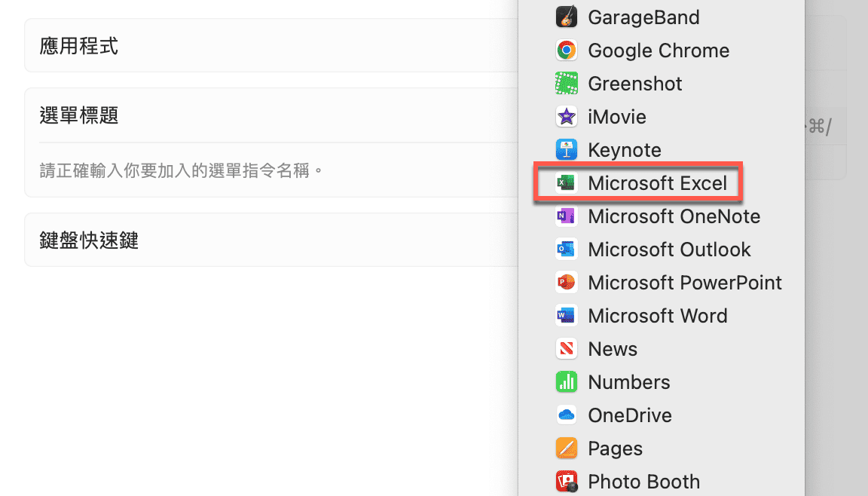Click the Microsoft PowerPoint icon
Screen dimensions: 868x496
567,283
